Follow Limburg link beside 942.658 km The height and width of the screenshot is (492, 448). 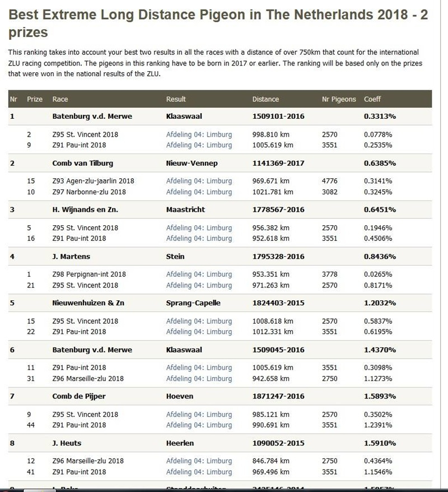[x=199, y=378]
